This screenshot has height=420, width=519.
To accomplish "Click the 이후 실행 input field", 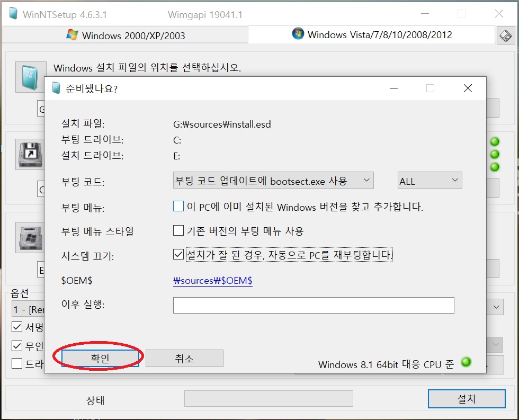I will (x=314, y=305).
